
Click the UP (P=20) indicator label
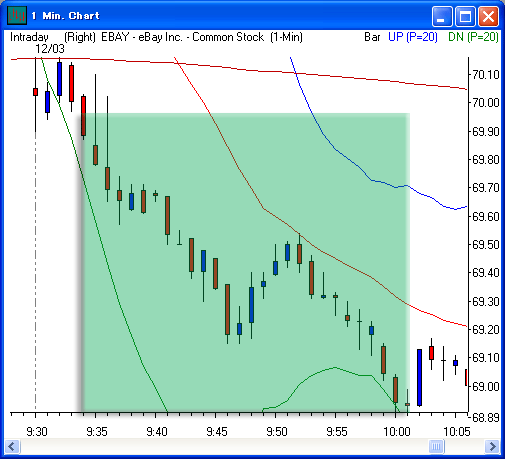pos(413,37)
